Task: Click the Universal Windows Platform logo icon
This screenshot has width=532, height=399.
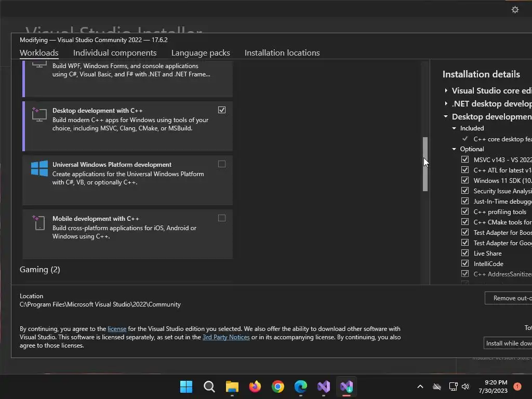Action: click(x=39, y=168)
